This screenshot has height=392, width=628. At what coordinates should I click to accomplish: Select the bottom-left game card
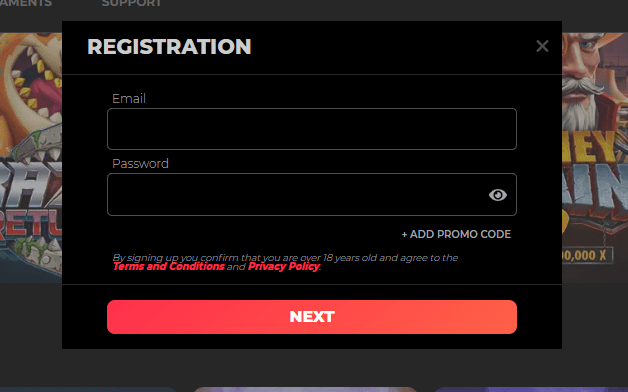[x=88, y=389]
